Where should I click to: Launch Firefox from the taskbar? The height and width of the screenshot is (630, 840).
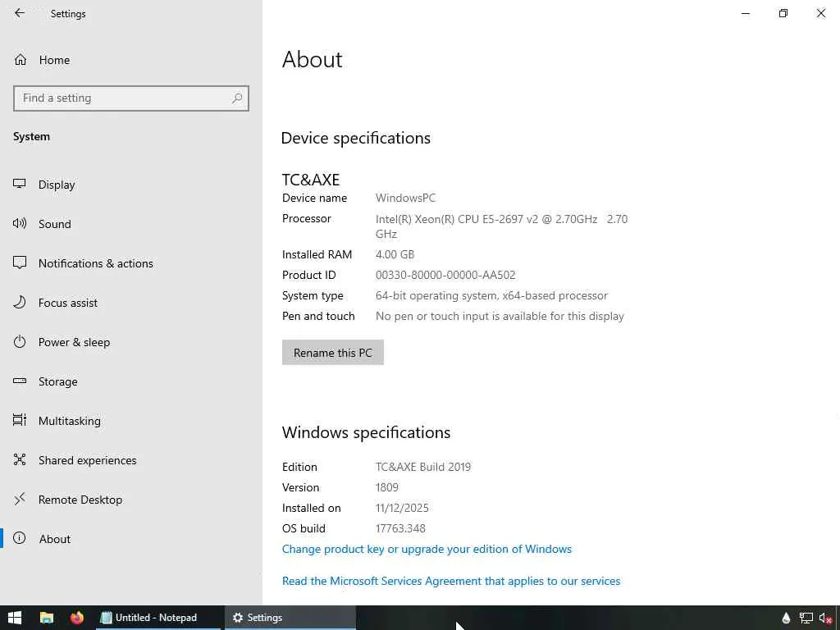click(77, 618)
